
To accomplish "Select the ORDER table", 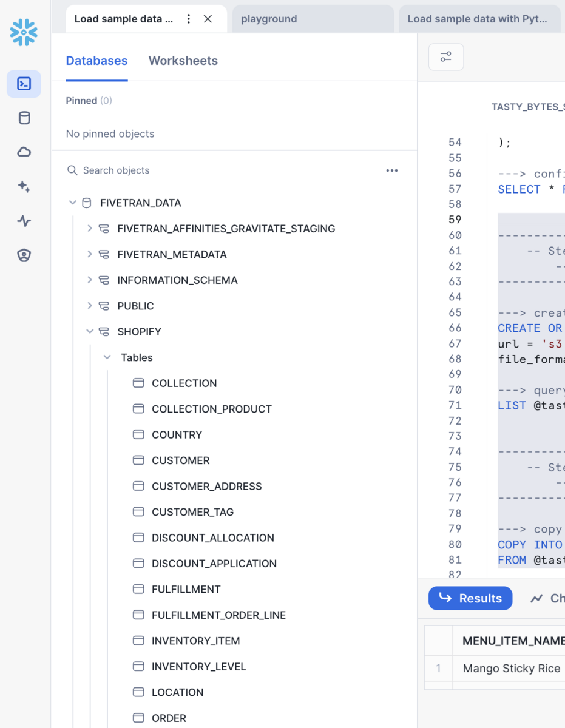I will (x=169, y=718).
